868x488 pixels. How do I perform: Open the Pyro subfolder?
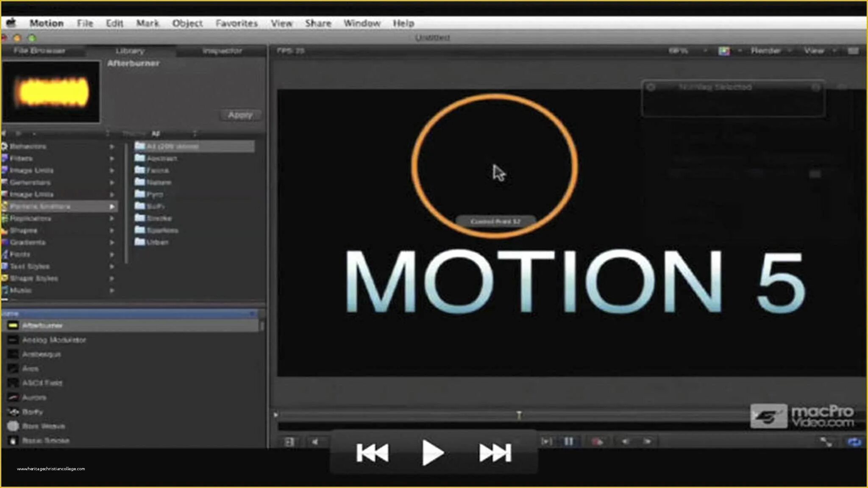click(x=149, y=194)
